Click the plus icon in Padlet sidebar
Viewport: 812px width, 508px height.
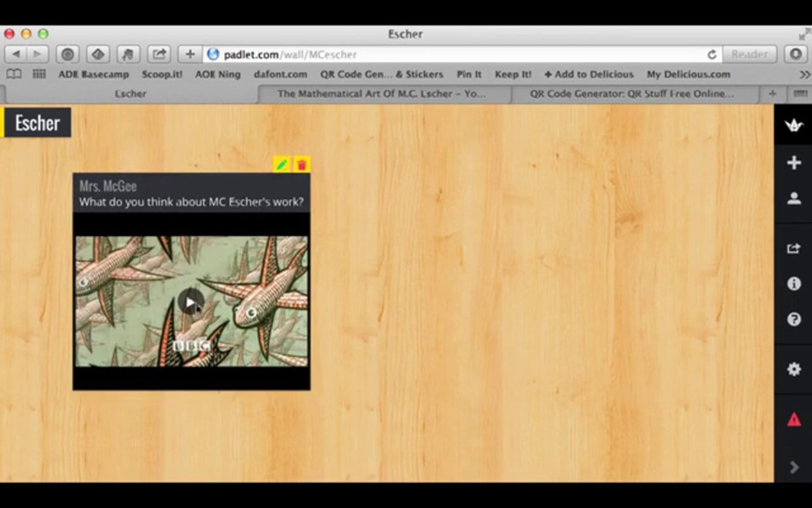pos(794,163)
